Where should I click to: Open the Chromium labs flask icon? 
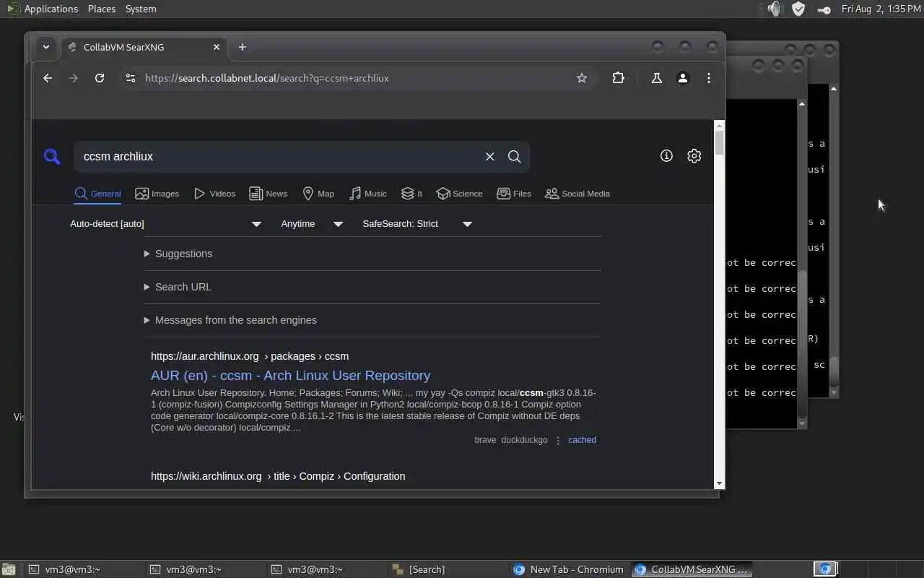657,78
